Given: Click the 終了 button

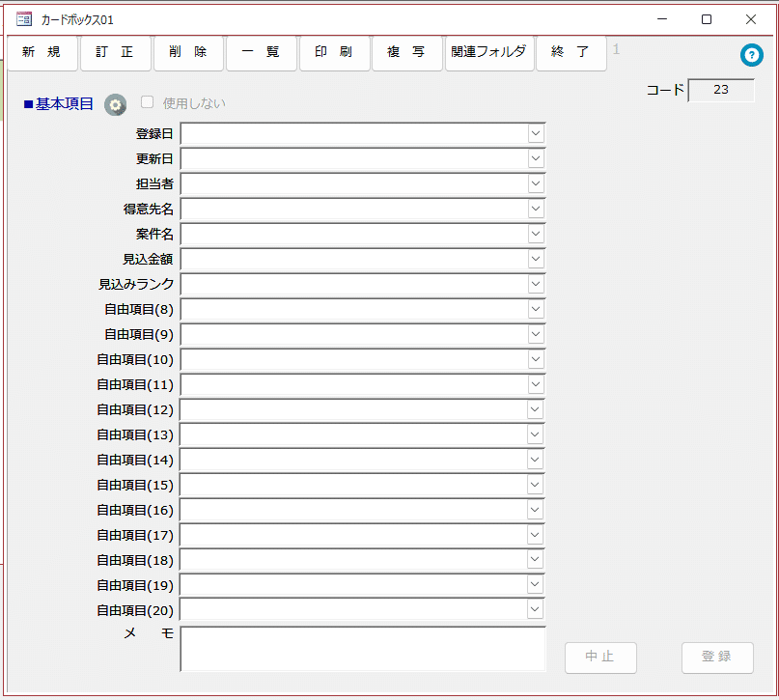Looking at the screenshot, I should click(x=570, y=53).
